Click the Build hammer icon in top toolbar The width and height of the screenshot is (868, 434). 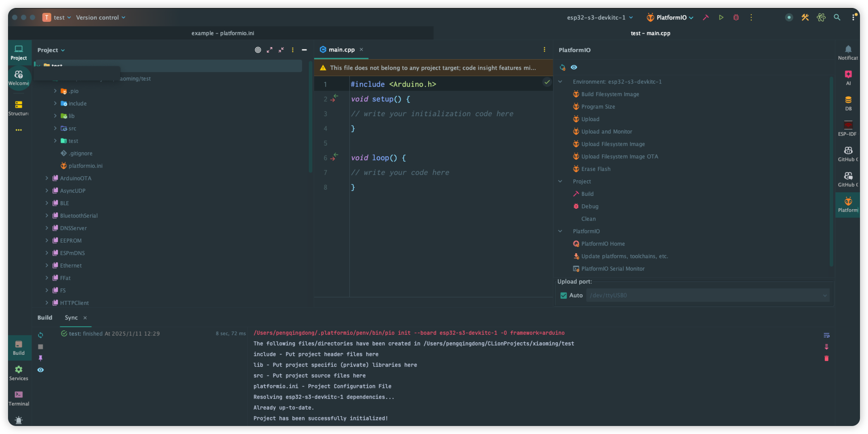[706, 17]
